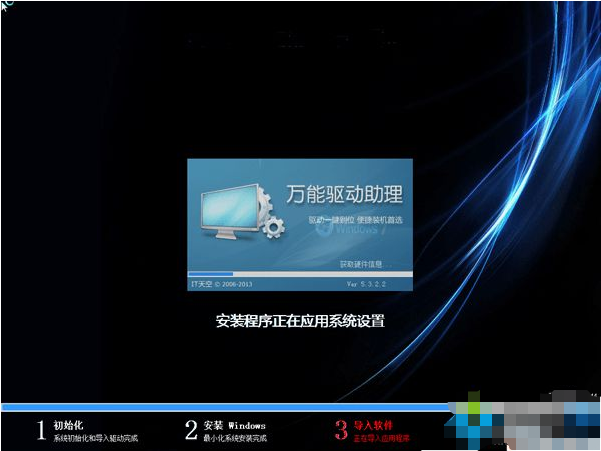The width and height of the screenshot is (601, 451).
Task: Select the 安装 Windows step label
Action: (235, 425)
